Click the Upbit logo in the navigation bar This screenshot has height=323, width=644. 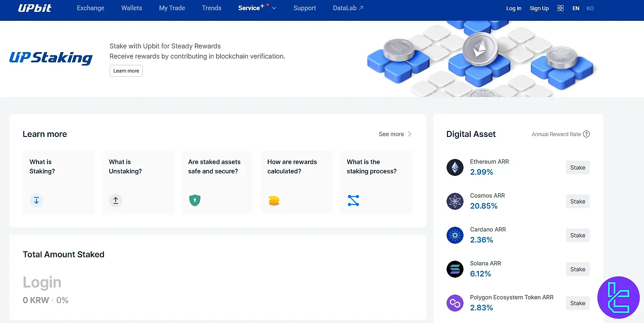tap(35, 8)
